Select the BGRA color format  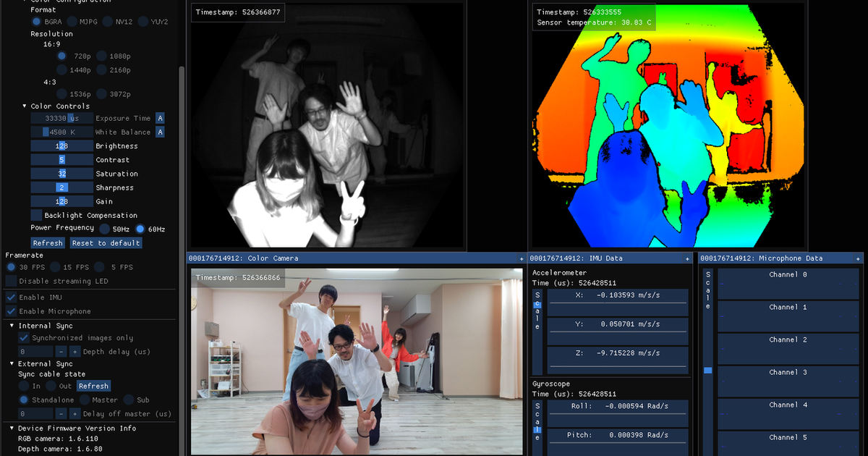[36, 22]
